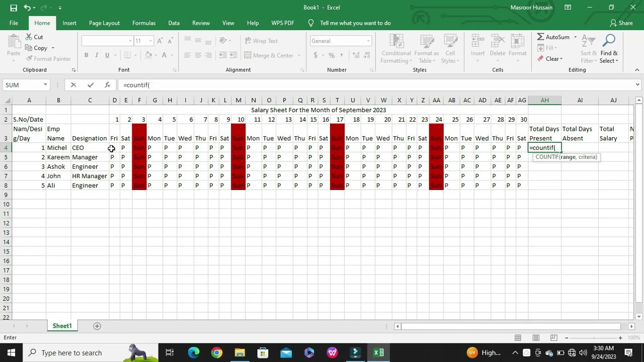Open Customize Quick Access Toolbar dropdown
The image size is (644, 362).
point(60,8)
